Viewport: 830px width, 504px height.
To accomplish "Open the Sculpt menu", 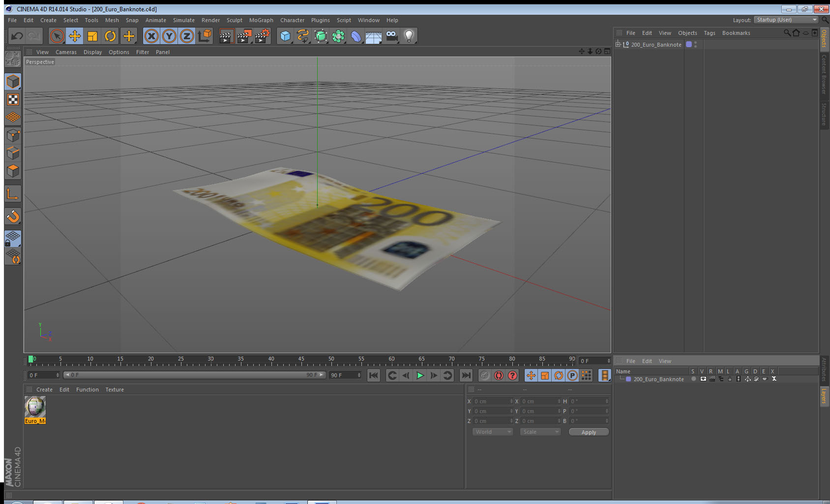I will (235, 20).
